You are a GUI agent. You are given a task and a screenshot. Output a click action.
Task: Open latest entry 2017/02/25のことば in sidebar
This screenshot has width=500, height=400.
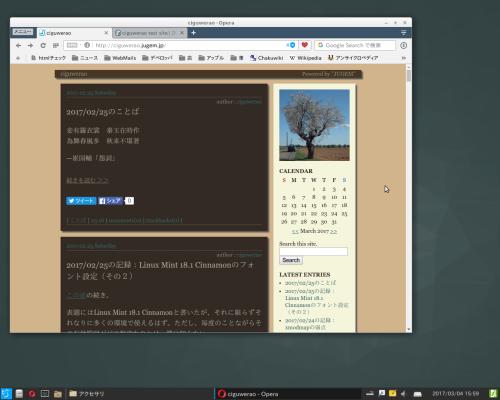[x=310, y=283]
